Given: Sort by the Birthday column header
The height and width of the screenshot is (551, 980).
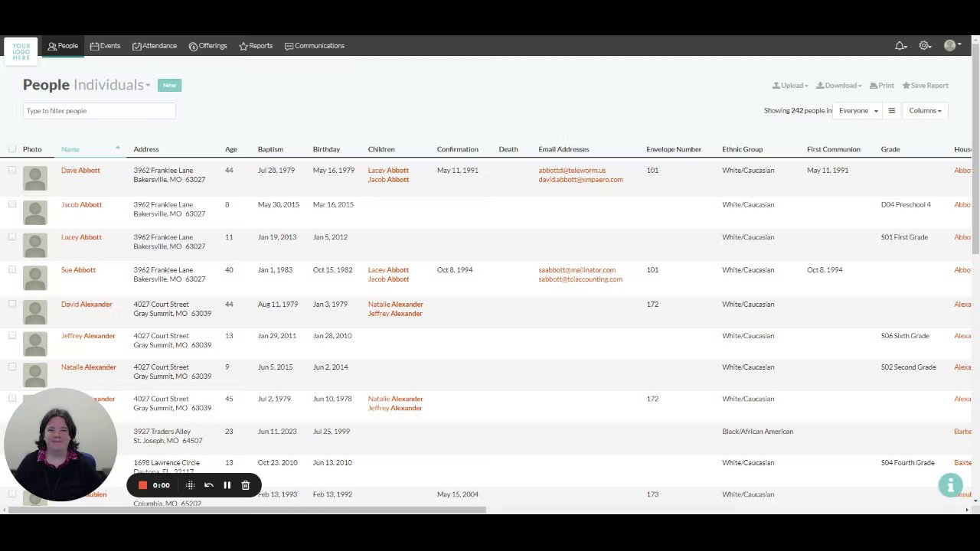Looking at the screenshot, I should click(326, 149).
